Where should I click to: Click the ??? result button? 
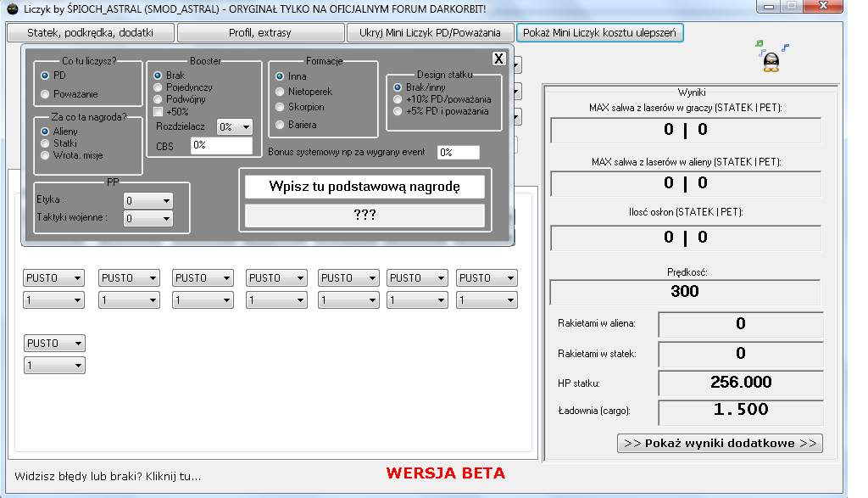(x=364, y=215)
